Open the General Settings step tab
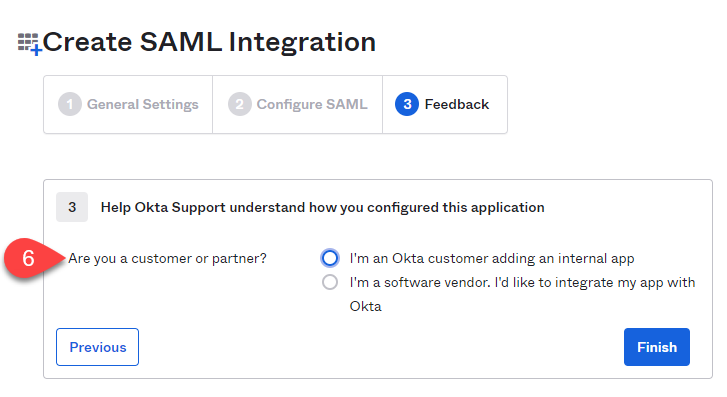The image size is (727, 397). [x=128, y=105]
